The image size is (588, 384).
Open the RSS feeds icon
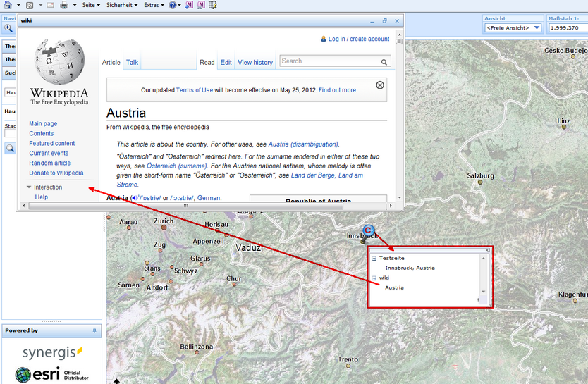point(29,5)
